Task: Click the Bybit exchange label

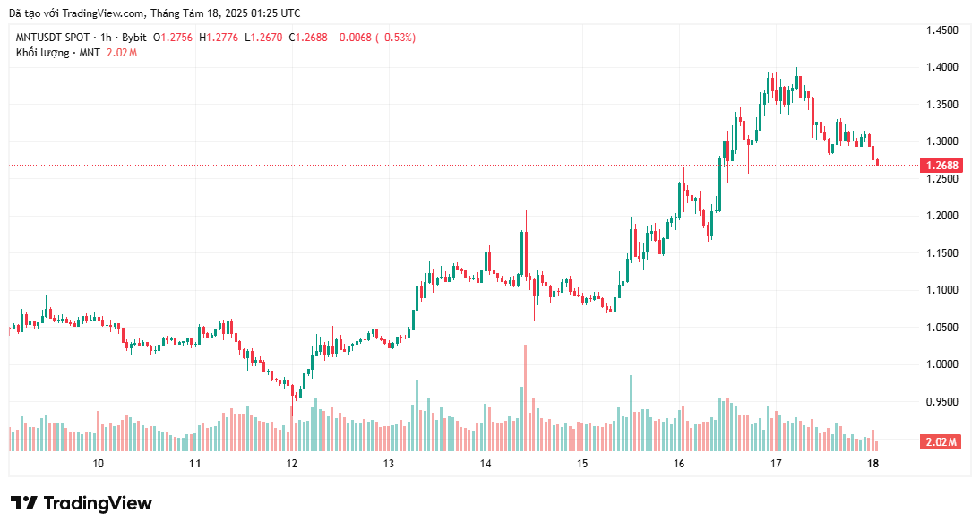Action: [133, 38]
